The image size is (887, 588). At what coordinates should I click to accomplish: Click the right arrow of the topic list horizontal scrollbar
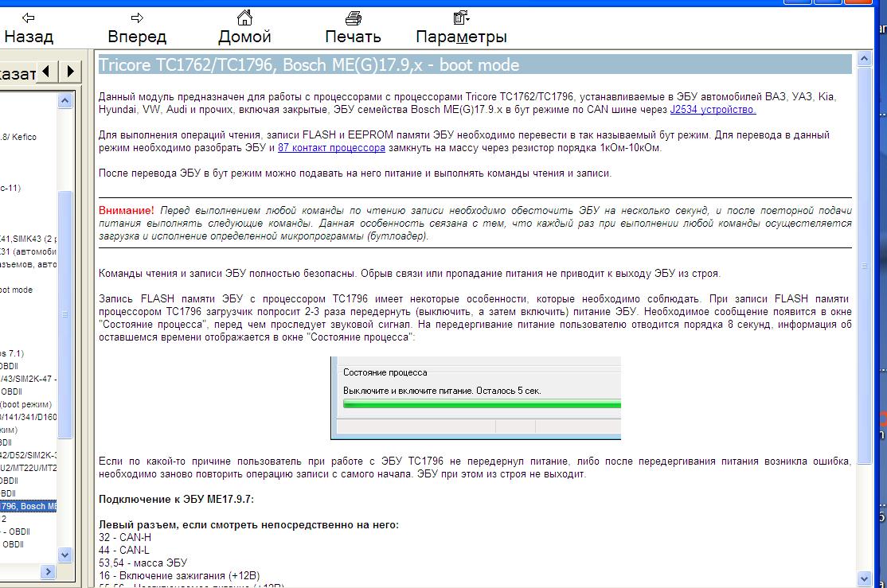(48, 571)
